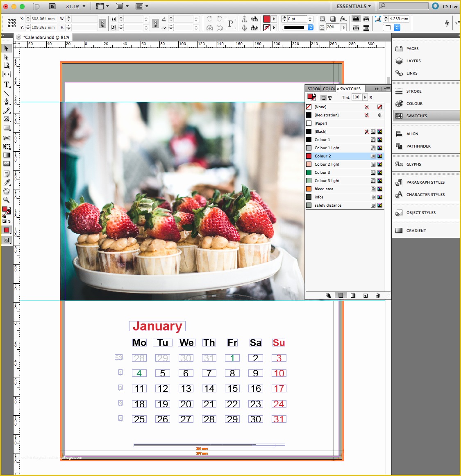Open the view options dropdown

pos(102,7)
